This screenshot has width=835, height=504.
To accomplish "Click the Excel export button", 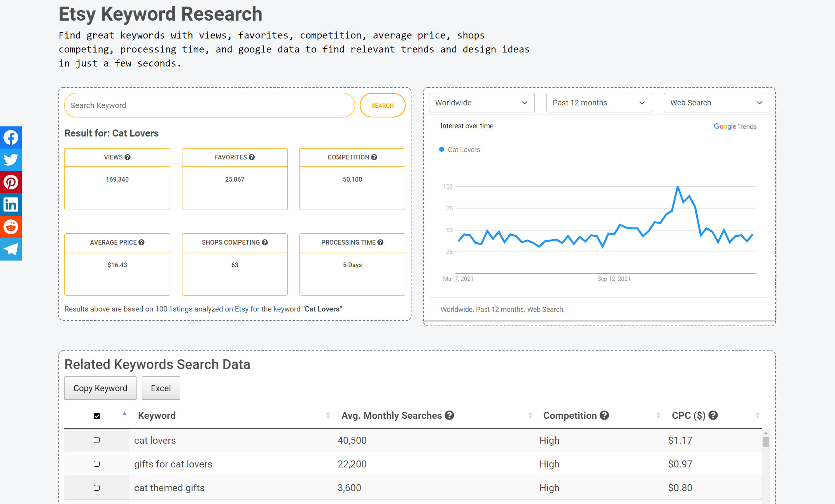I will coord(161,388).
